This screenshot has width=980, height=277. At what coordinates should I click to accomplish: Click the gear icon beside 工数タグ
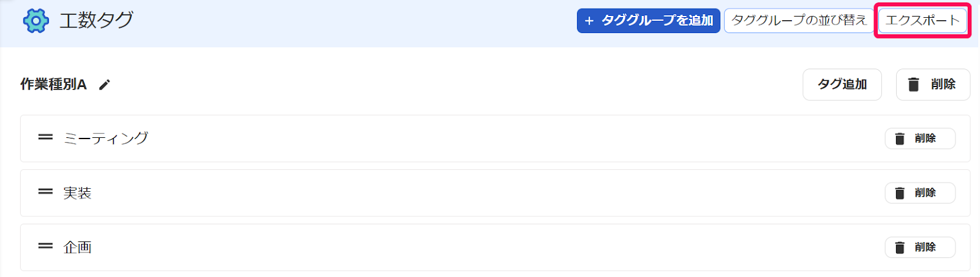coord(36,21)
